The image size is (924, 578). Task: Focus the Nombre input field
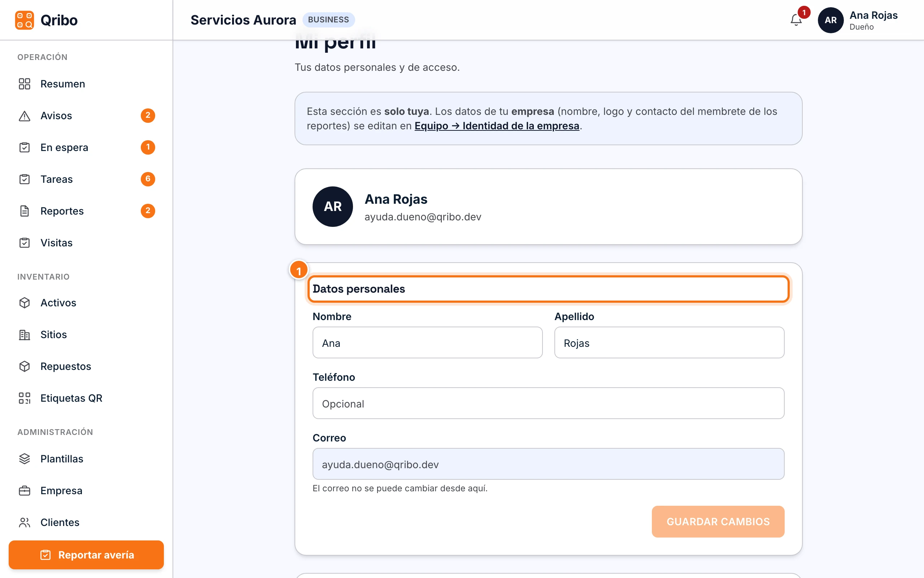(x=427, y=342)
